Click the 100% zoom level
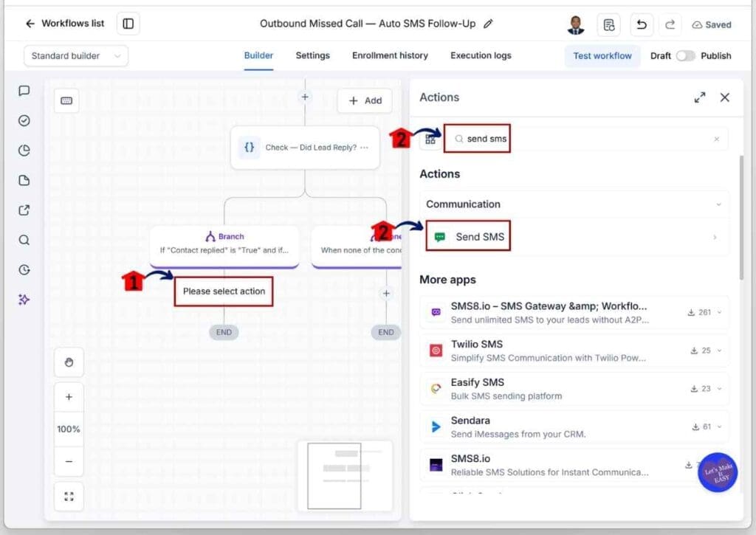This screenshot has width=756, height=535. coord(69,429)
